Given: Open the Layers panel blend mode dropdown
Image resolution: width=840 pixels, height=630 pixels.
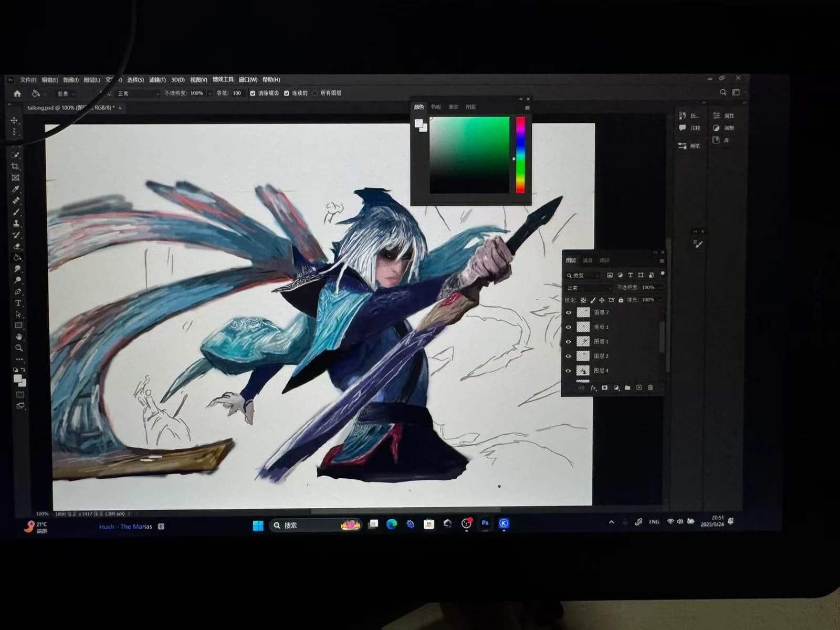Looking at the screenshot, I should (589, 288).
